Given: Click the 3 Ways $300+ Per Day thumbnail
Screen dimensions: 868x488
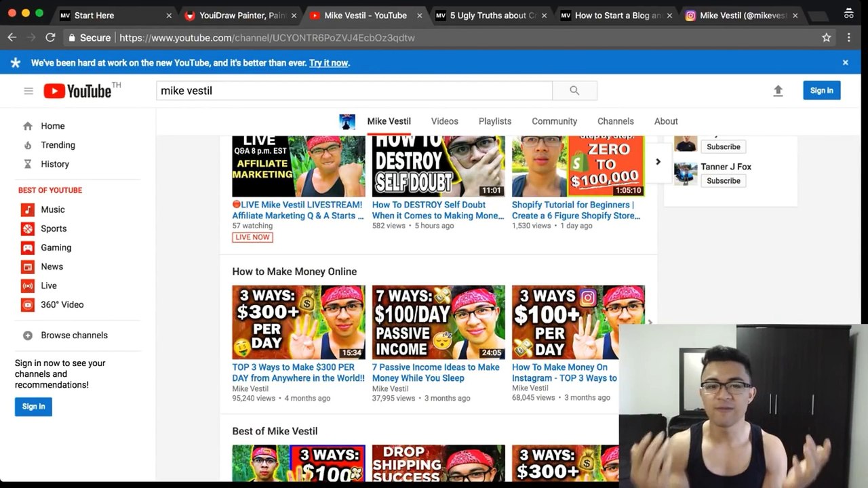Looking at the screenshot, I should pyautogui.click(x=298, y=322).
